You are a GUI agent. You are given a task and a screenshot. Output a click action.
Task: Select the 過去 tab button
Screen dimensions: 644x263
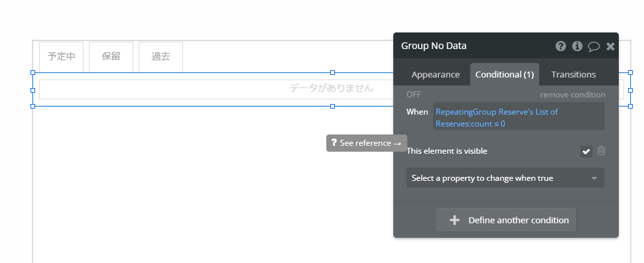click(x=161, y=56)
